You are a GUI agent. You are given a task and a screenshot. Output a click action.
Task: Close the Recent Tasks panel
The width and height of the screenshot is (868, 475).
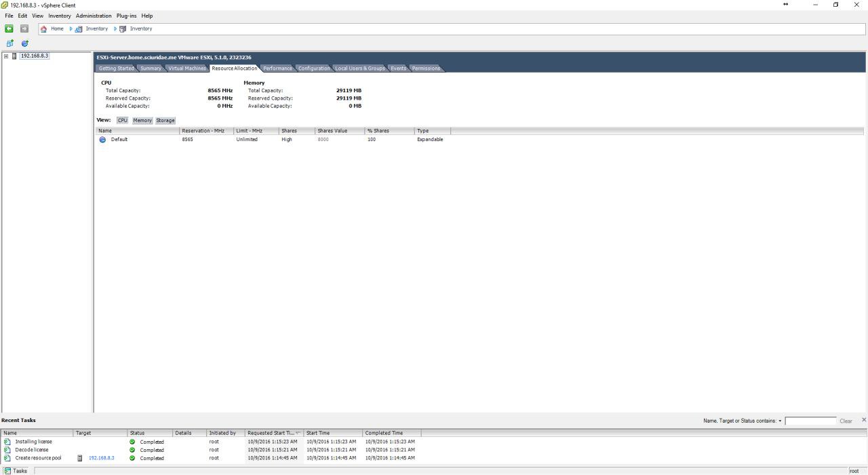pos(864,420)
